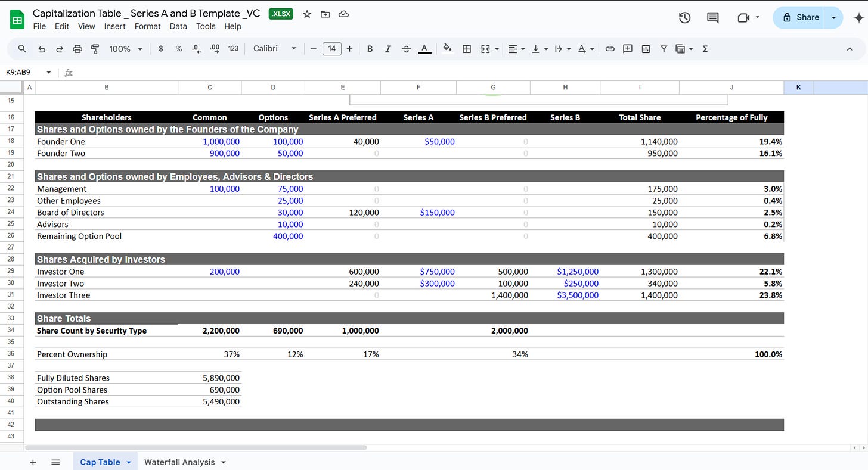Viewport: 868px width, 470px height.
Task: Open the functions sigma menu
Action: (705, 49)
